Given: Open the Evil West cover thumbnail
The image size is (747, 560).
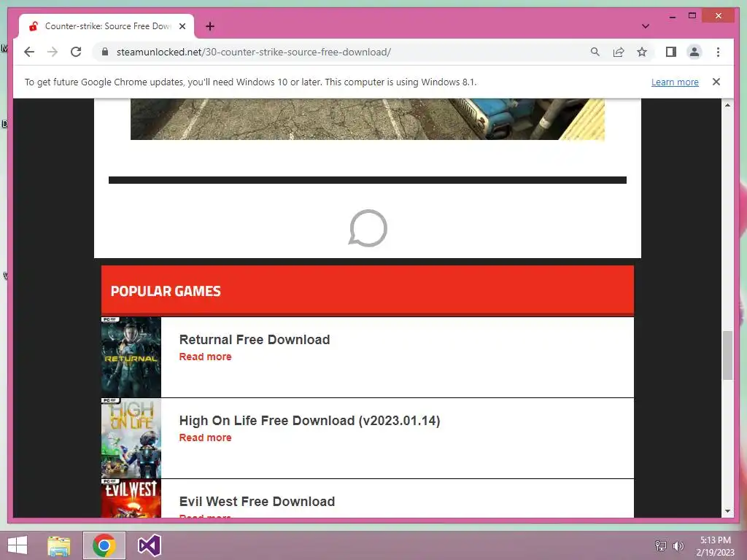Looking at the screenshot, I should tap(131, 498).
